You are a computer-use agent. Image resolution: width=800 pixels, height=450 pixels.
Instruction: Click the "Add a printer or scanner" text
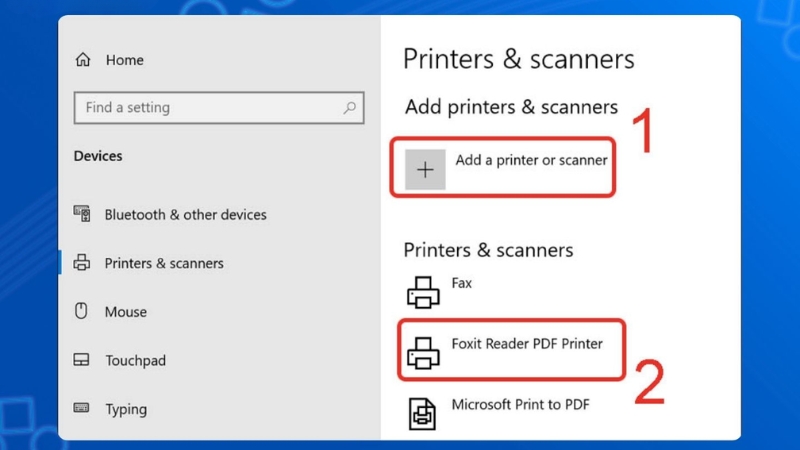click(531, 160)
